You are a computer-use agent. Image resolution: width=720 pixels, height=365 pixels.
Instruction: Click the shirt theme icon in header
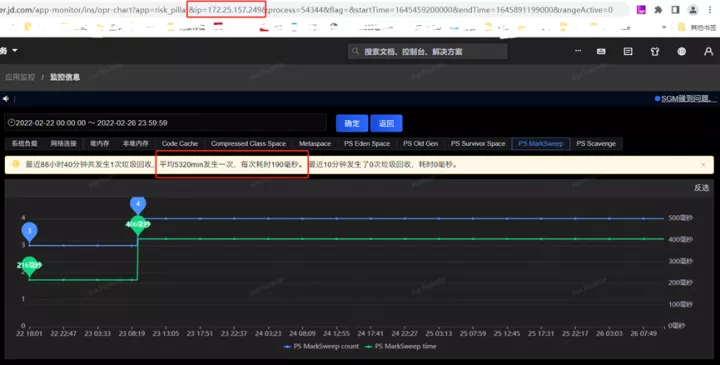655,51
